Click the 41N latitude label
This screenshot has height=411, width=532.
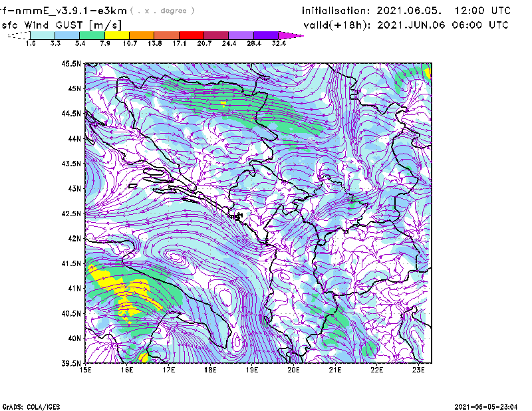(74, 289)
